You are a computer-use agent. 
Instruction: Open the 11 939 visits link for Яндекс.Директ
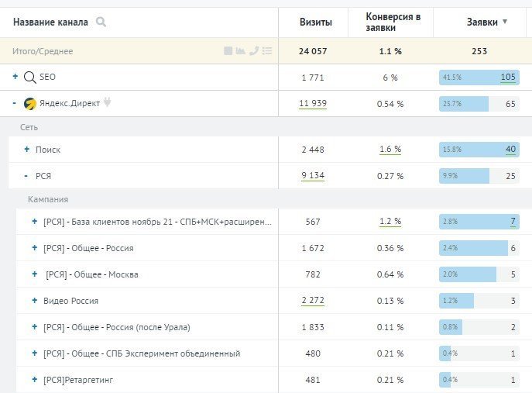click(x=313, y=104)
